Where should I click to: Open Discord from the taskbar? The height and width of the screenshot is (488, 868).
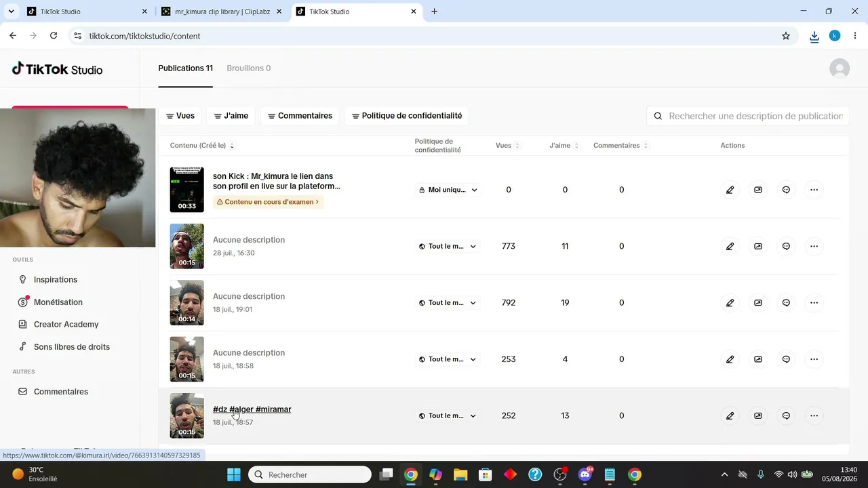pyautogui.click(x=586, y=474)
